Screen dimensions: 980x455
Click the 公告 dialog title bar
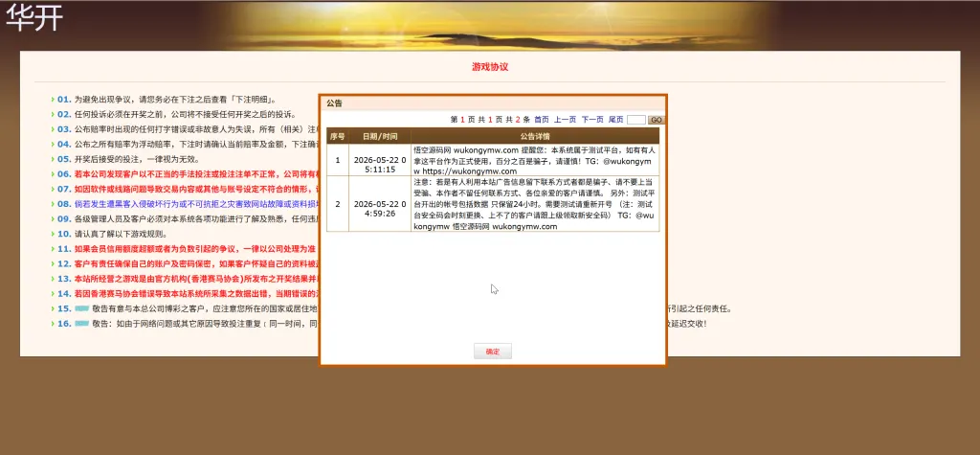pyautogui.click(x=493, y=103)
